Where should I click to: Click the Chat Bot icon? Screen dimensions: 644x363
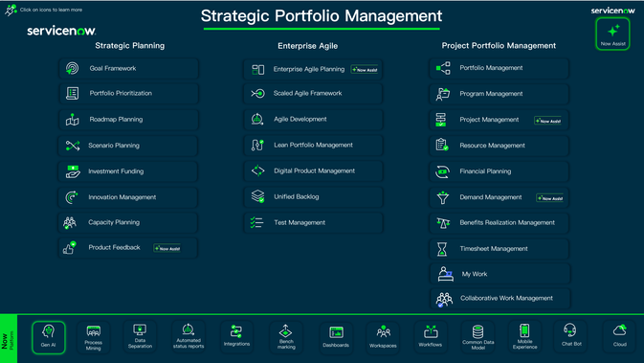click(x=571, y=337)
